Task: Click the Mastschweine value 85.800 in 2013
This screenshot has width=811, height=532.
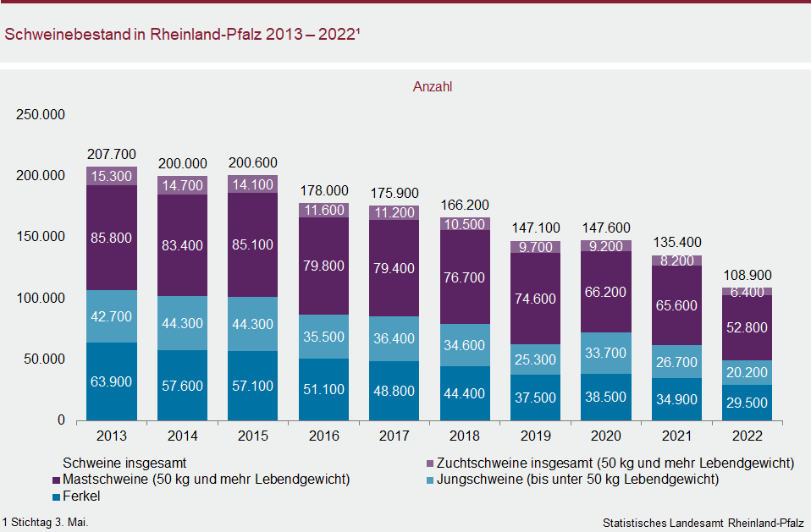Action: click(x=111, y=239)
